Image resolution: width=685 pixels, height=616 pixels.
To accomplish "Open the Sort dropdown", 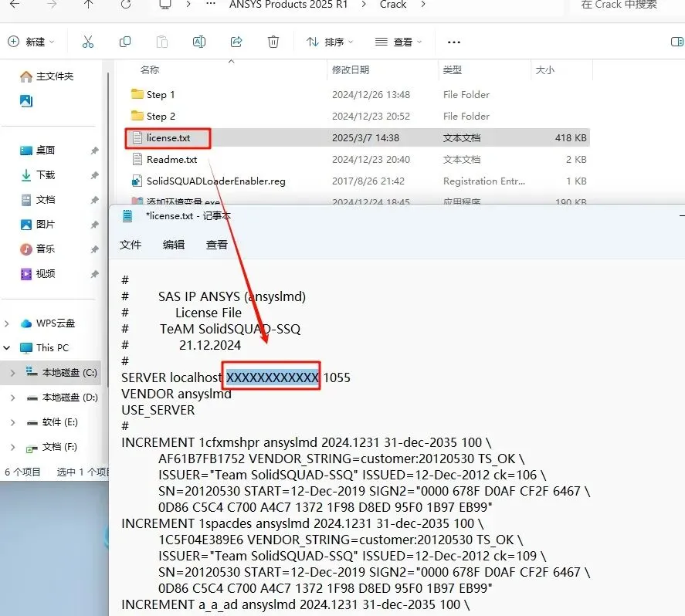I will tap(330, 42).
